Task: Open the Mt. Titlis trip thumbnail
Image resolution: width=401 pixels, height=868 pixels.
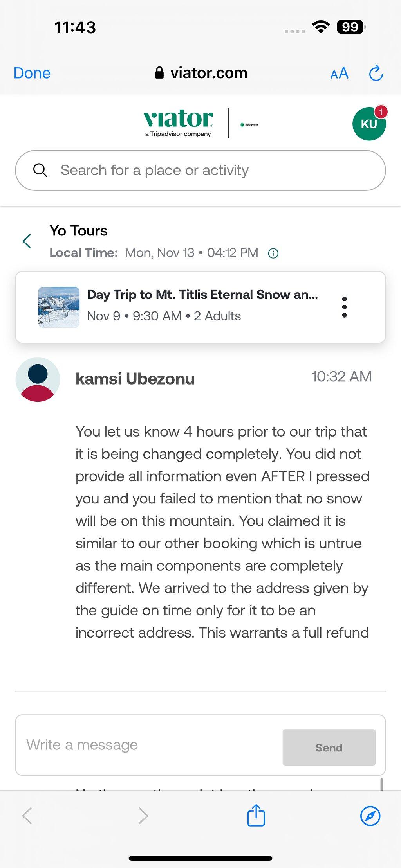Action: [x=59, y=307]
